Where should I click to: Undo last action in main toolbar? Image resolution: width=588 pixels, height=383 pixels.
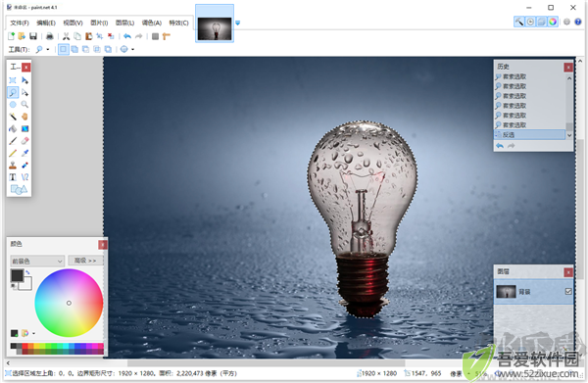(127, 36)
